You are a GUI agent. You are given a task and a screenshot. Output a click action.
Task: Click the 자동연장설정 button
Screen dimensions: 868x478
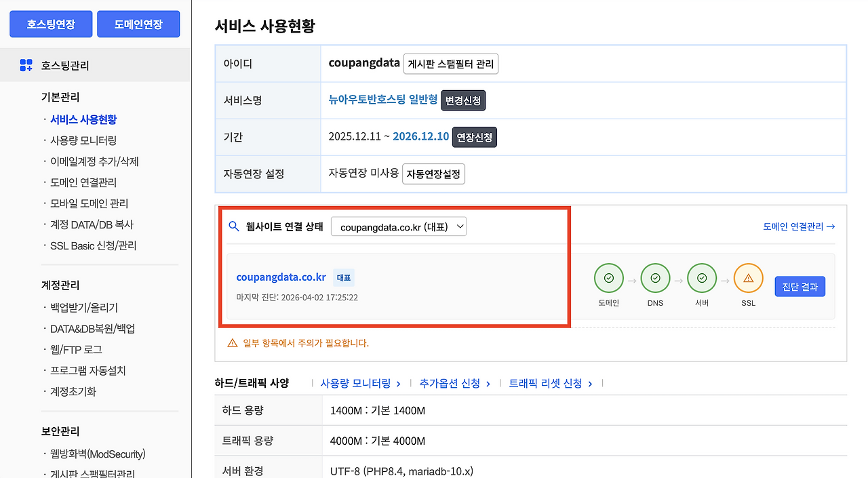pos(433,174)
